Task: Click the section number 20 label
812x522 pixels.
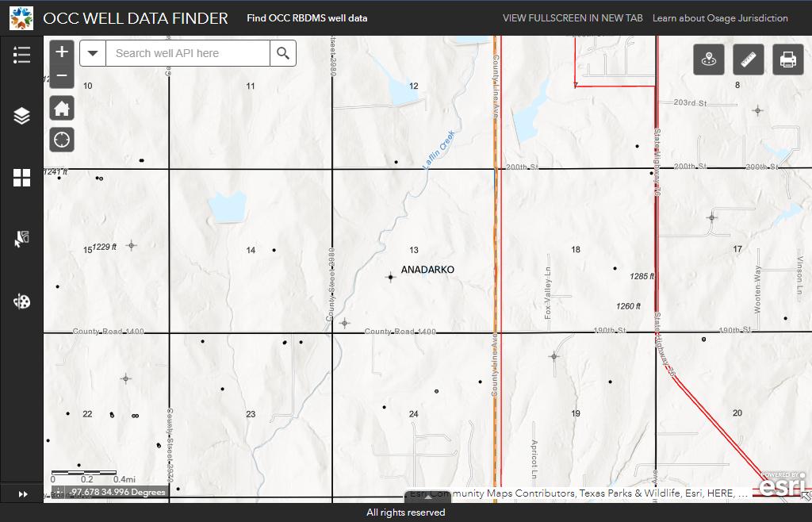Action: (737, 413)
